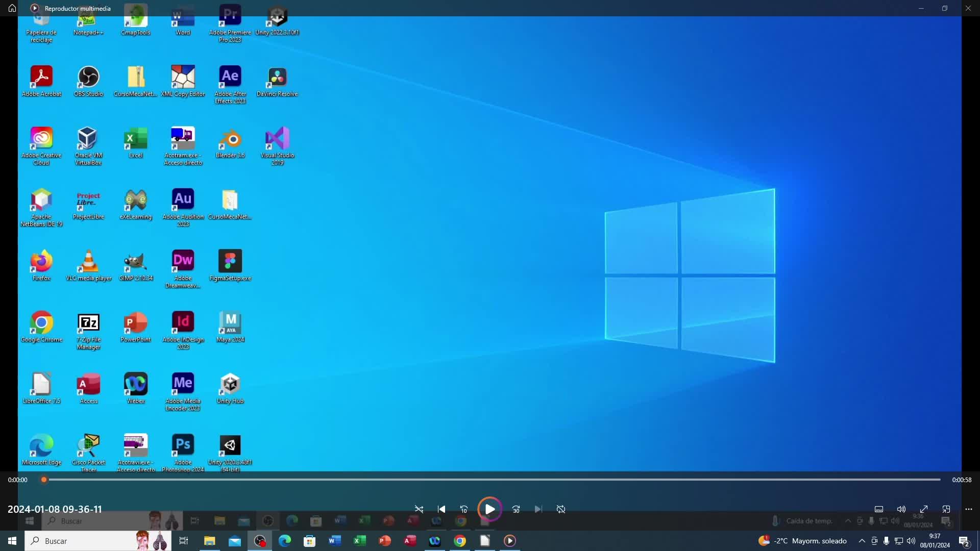The image size is (980, 551).
Task: Enter full screen mode
Action: click(x=924, y=509)
